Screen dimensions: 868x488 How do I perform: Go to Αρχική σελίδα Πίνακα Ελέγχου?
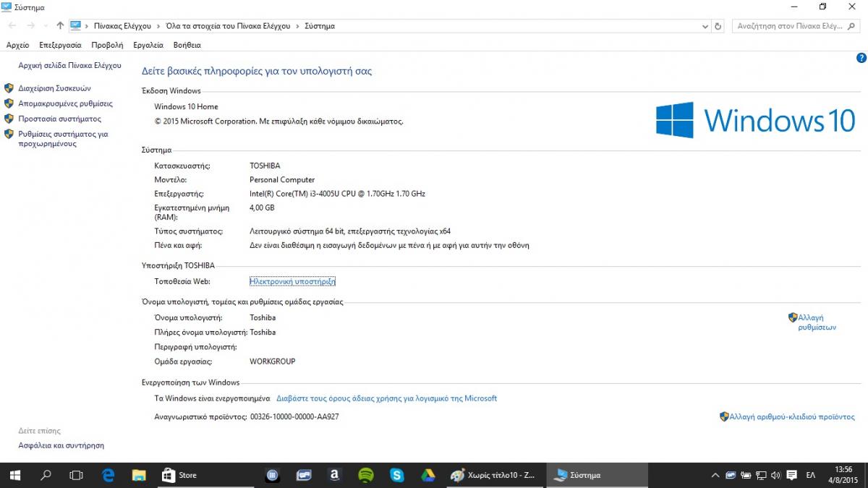pos(69,65)
